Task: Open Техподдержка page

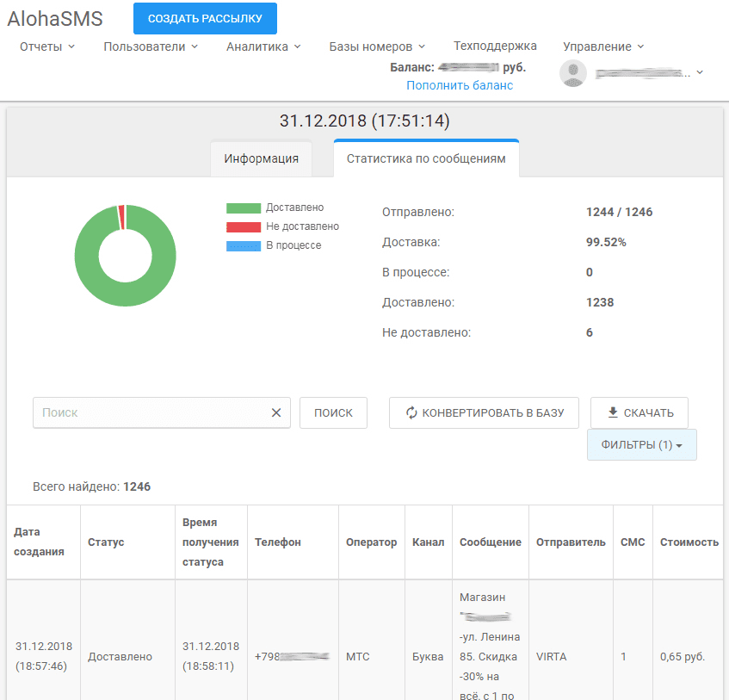Action: [x=495, y=46]
